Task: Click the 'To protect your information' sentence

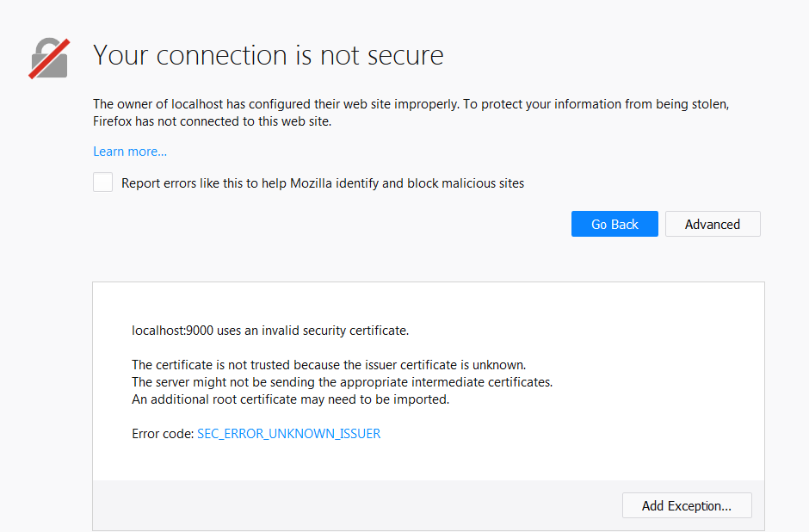Action: pos(596,104)
